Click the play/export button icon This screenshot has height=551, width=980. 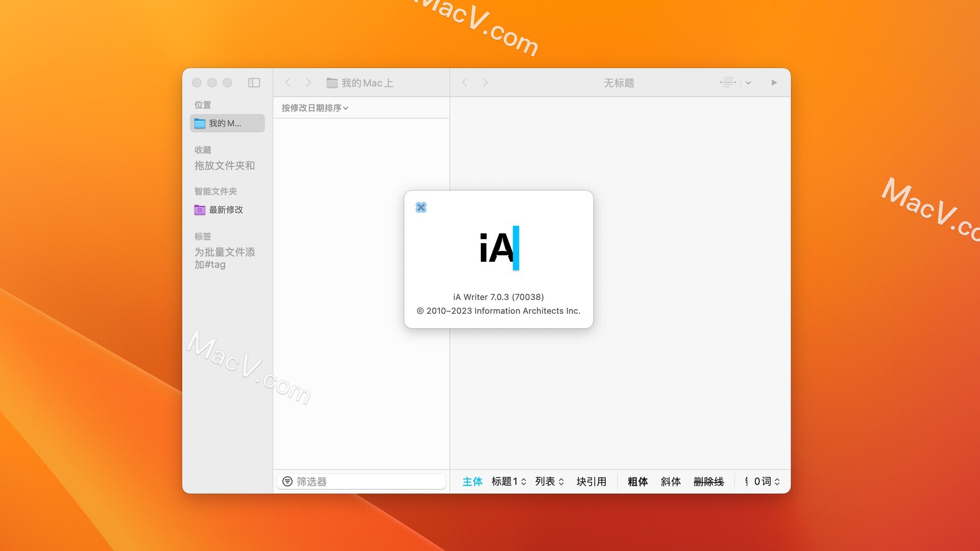click(774, 82)
